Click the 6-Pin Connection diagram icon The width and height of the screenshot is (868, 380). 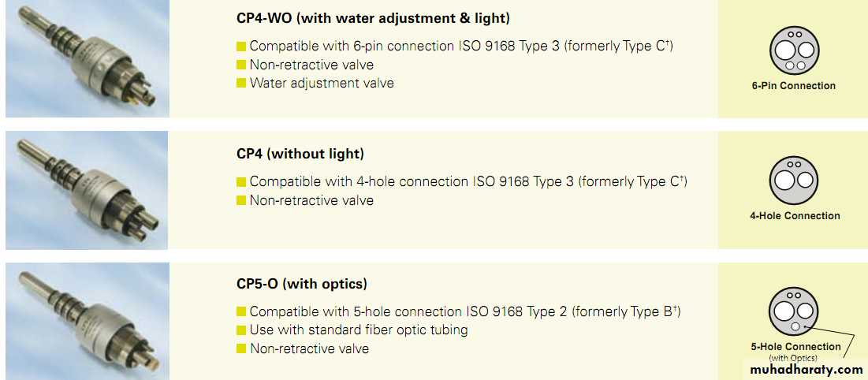(794, 50)
